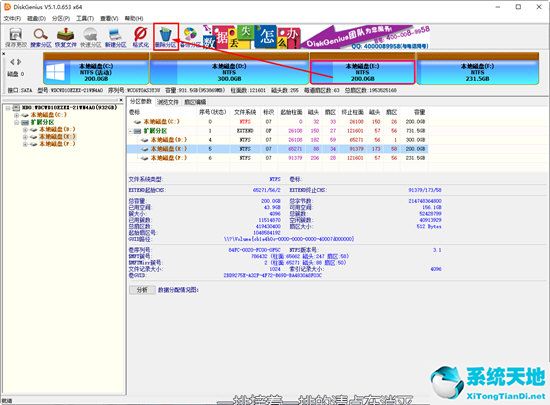The image size is (550, 405).
Task: Open the 工具(T) menu
Action: pyautogui.click(x=85, y=18)
